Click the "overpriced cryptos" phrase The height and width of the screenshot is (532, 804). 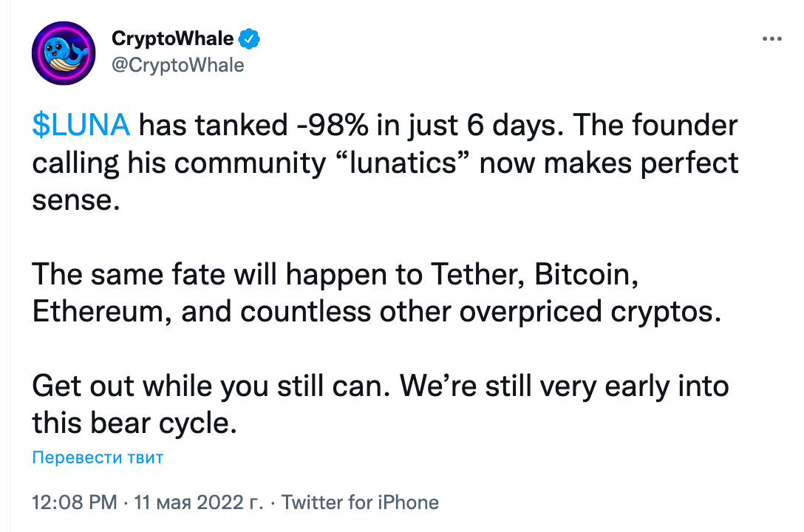pyautogui.click(x=588, y=312)
